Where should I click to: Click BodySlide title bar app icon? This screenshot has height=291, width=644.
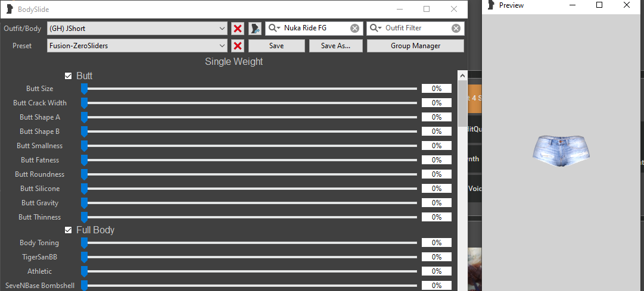coord(10,9)
